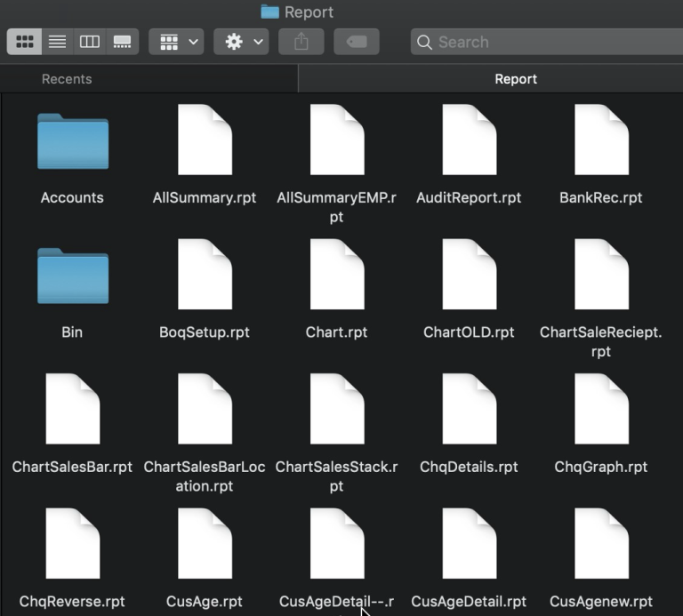Click the ChartSalesBar.rpt file name
The image size is (683, 616).
pyautogui.click(x=72, y=468)
